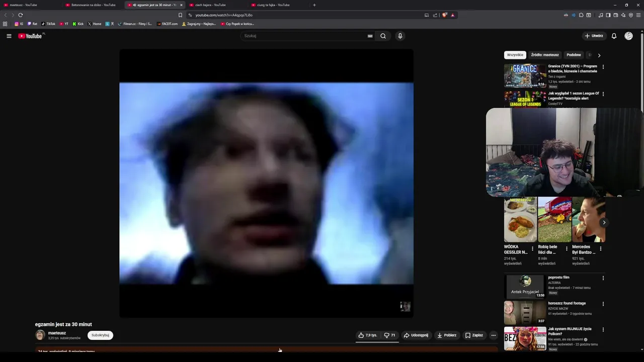Click the 'Pobierz' download button
Viewport: 644px width, 362px height.
coord(447,335)
